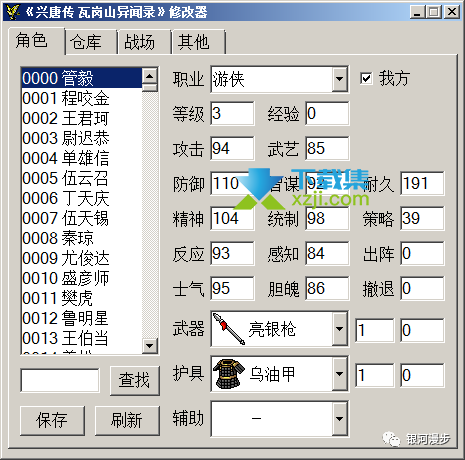Toggle the 我方 checkbox

[366, 79]
